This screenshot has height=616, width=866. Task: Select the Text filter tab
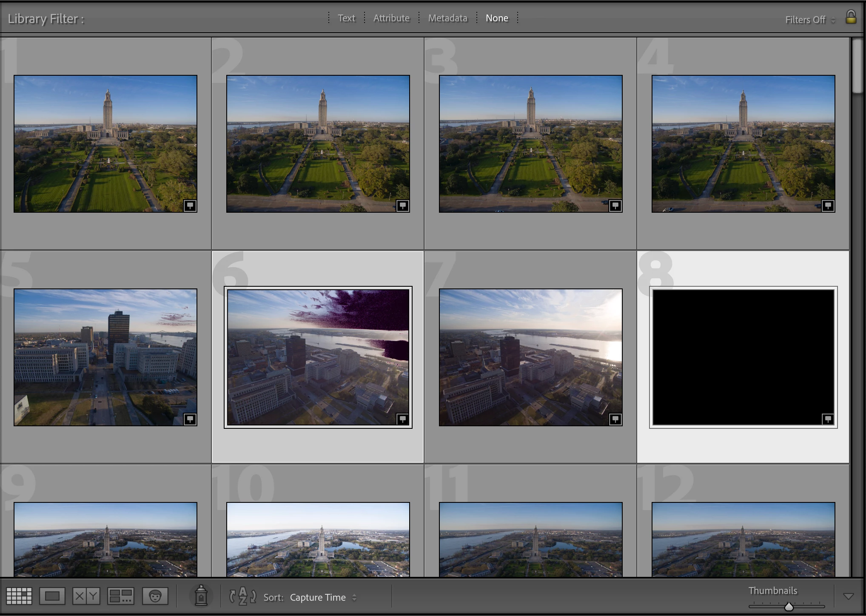(x=346, y=18)
